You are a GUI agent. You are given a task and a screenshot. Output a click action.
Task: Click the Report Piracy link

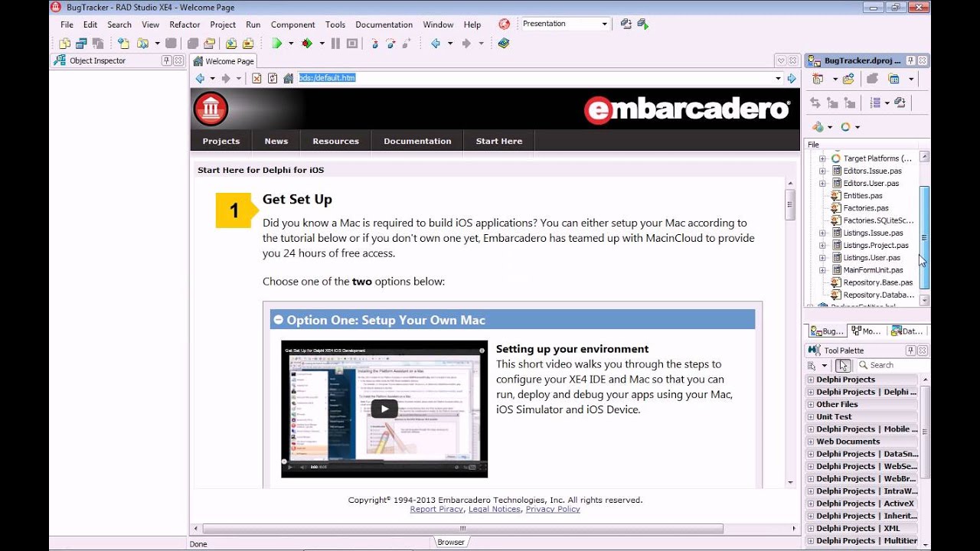(436, 510)
